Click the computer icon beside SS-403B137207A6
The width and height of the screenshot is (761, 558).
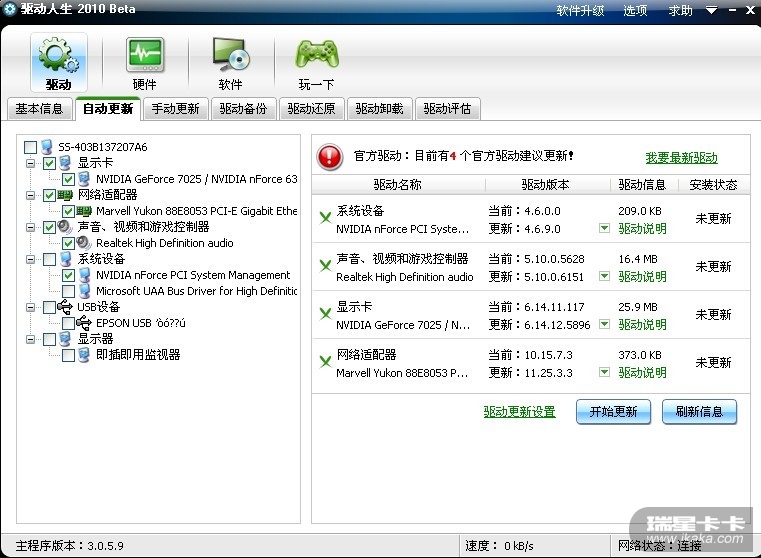(x=47, y=147)
